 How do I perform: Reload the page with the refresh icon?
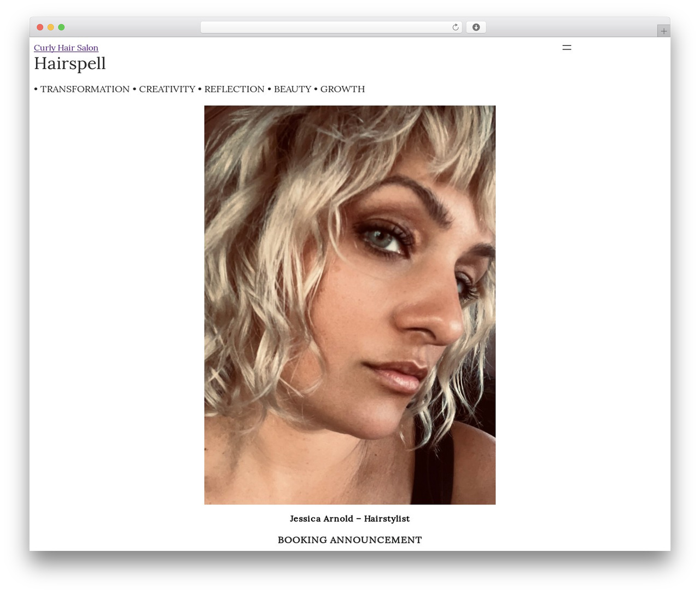pos(456,27)
